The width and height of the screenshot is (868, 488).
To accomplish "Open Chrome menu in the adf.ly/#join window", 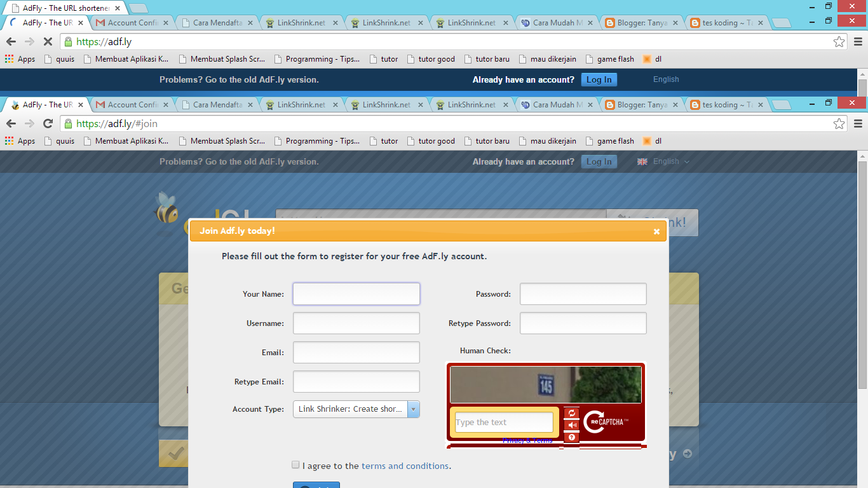I will (858, 123).
